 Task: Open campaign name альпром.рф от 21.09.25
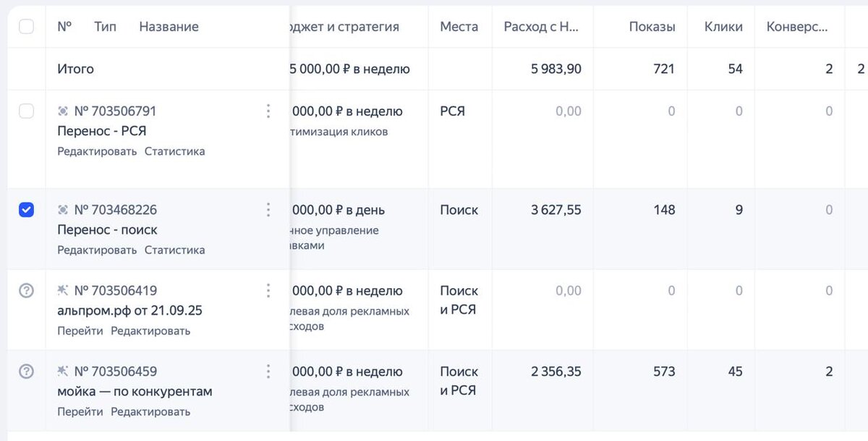(129, 311)
